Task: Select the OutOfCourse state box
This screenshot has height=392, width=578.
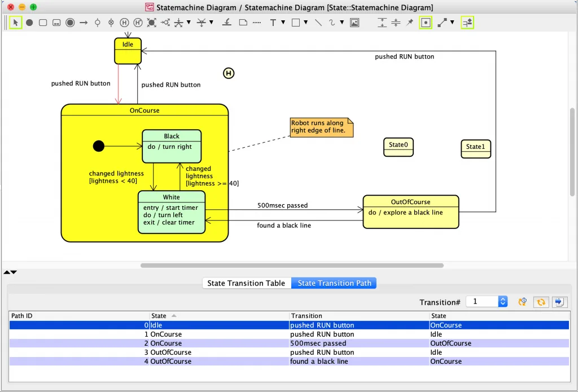Action: (x=411, y=212)
